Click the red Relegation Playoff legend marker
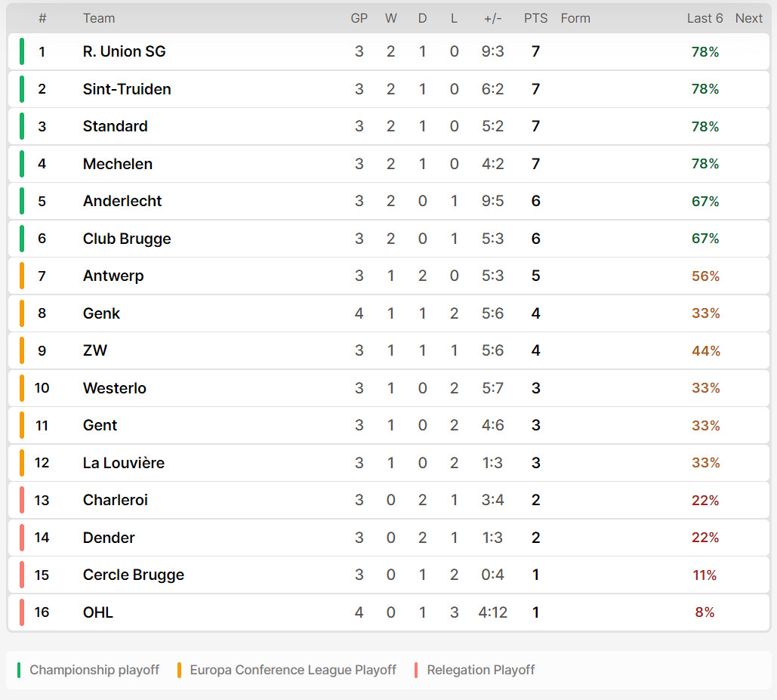This screenshot has height=700, width=777. 416,670
